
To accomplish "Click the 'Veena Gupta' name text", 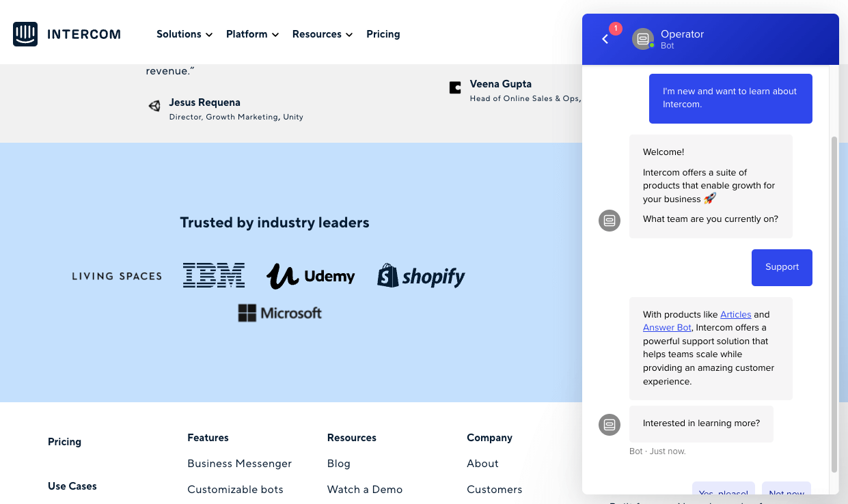I will tap(501, 84).
